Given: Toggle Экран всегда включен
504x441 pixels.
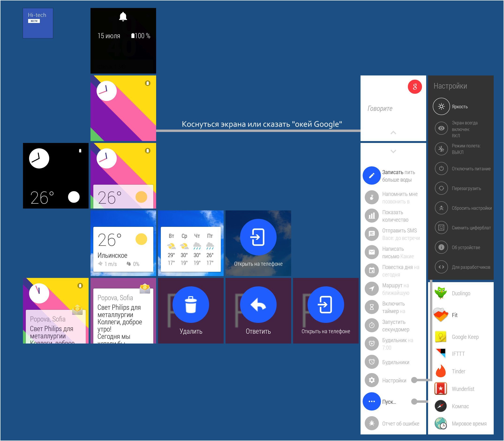Looking at the screenshot, I should pyautogui.click(x=441, y=128).
